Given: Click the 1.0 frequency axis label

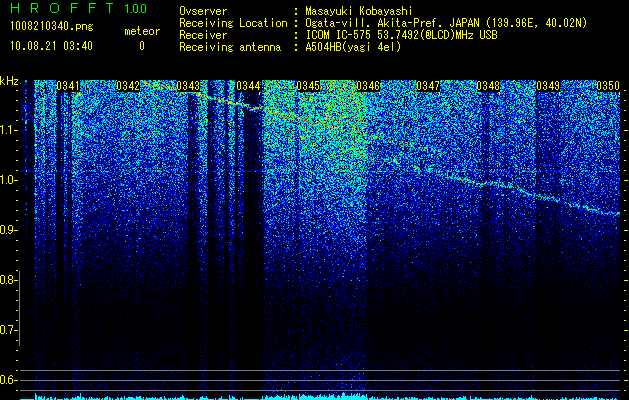Looking at the screenshot, I should tap(8, 180).
